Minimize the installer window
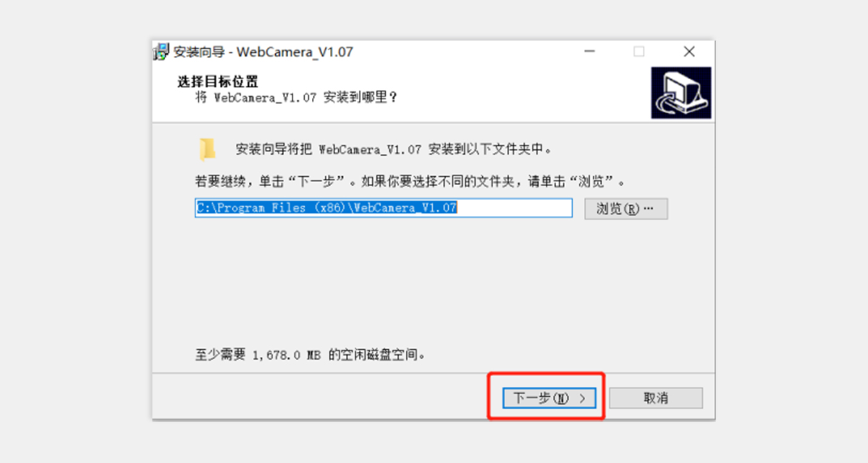868x463 pixels. pos(589,52)
